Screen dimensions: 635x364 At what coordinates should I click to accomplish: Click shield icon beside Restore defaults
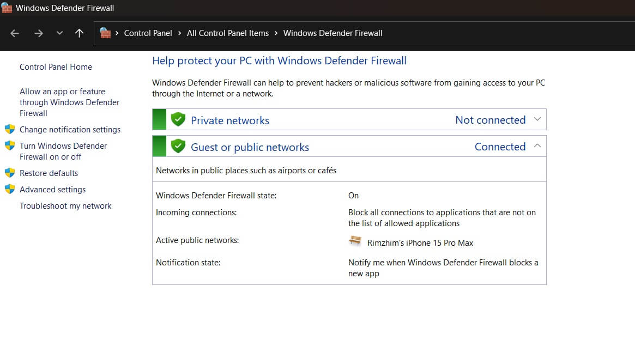(x=10, y=173)
